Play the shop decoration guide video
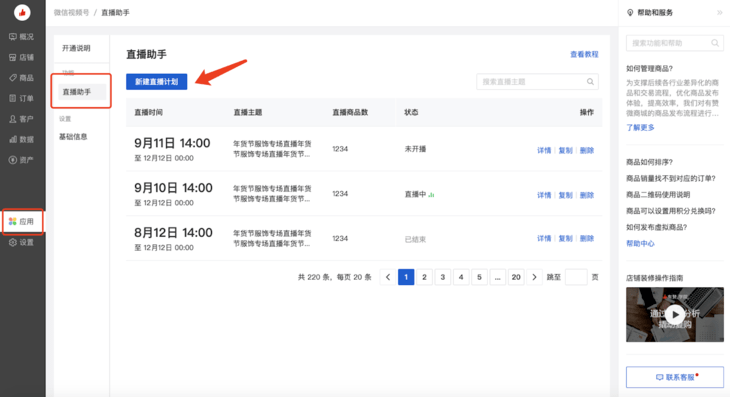 (675, 314)
